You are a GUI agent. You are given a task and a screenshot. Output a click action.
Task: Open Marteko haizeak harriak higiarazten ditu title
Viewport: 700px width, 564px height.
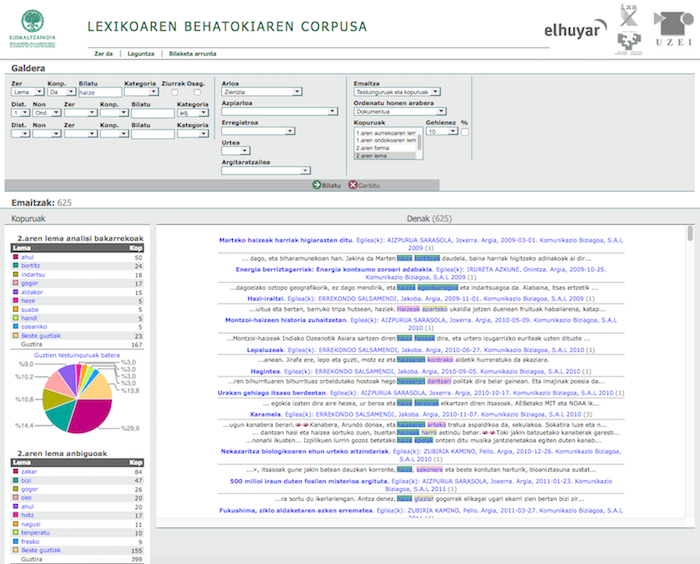(x=286, y=240)
